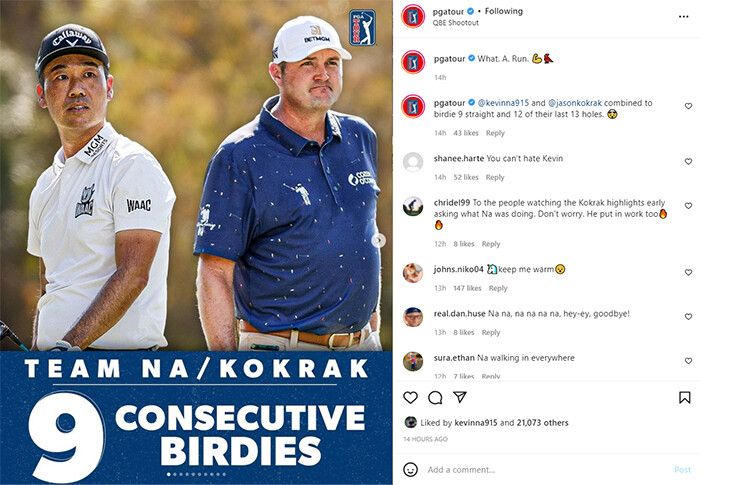Viewport: 750px width, 485px height.
Task: Open the @kevinna915 mention link
Action: coord(503,103)
